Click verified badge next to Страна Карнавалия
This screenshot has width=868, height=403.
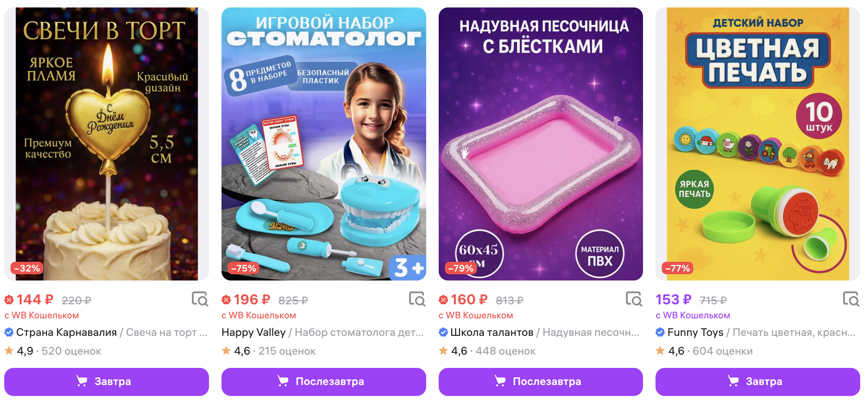point(9,332)
